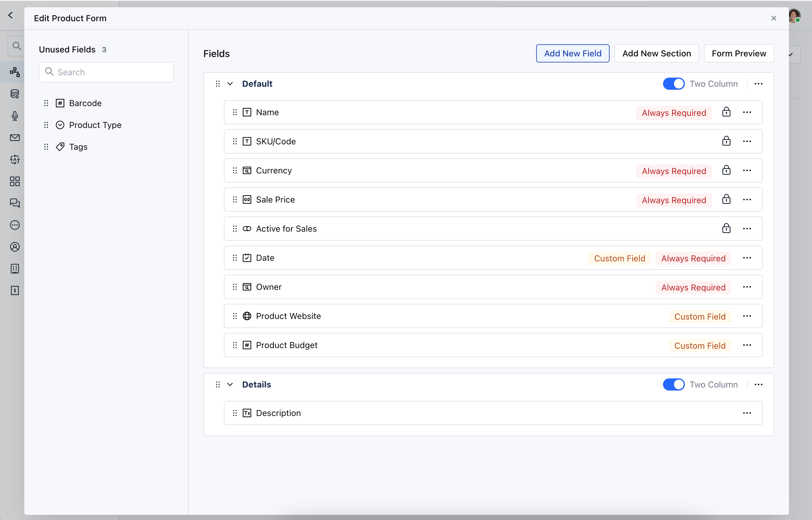This screenshot has height=520, width=812.
Task: Select the database settings sidebar icon
Action: tap(15, 94)
